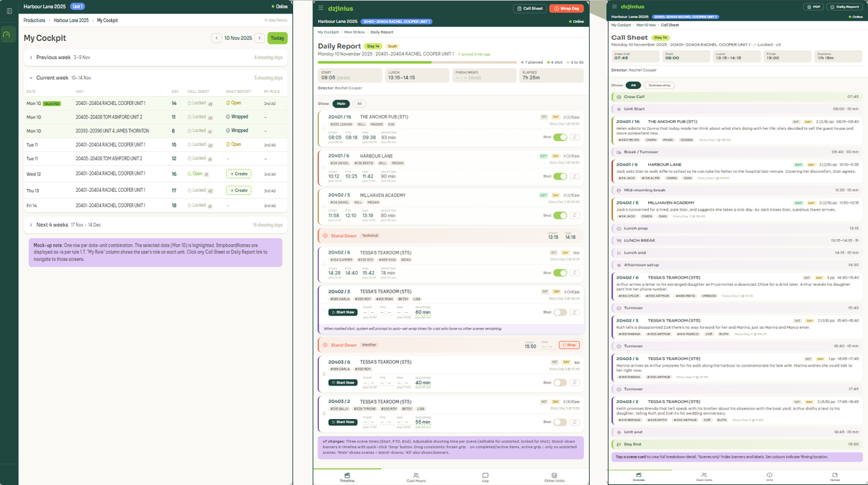The width and height of the screenshot is (868, 485).
Task: Stop the Weather stand down
Action: pyautogui.click(x=569, y=345)
